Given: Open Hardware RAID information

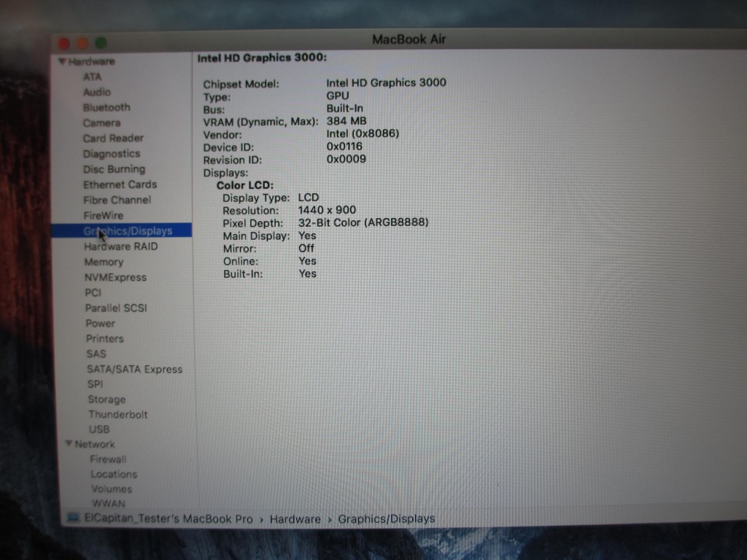Looking at the screenshot, I should [x=120, y=246].
